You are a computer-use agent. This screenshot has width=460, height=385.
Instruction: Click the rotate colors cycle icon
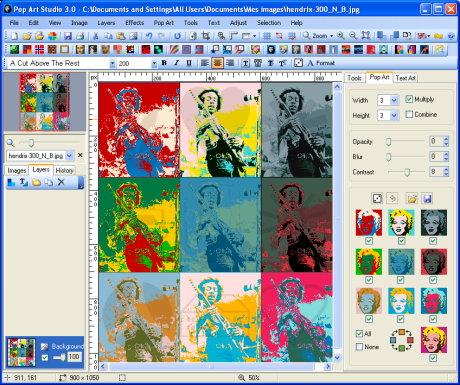click(x=401, y=340)
